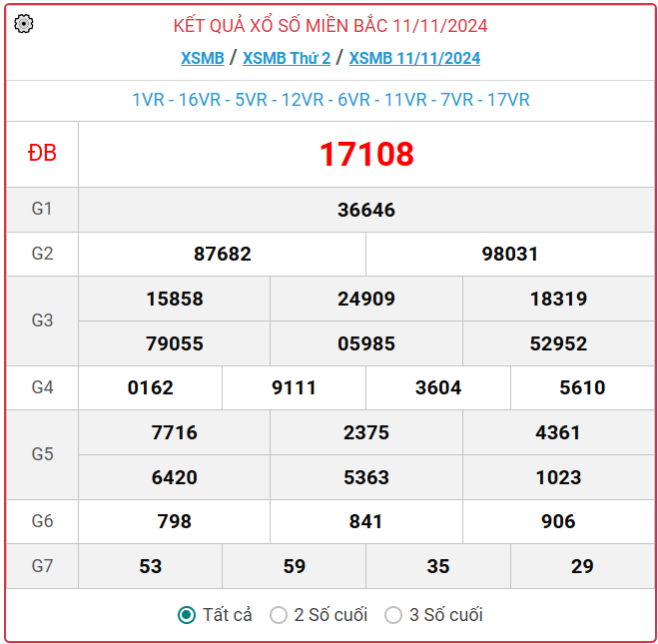Click the settings gear icon

pyautogui.click(x=24, y=25)
